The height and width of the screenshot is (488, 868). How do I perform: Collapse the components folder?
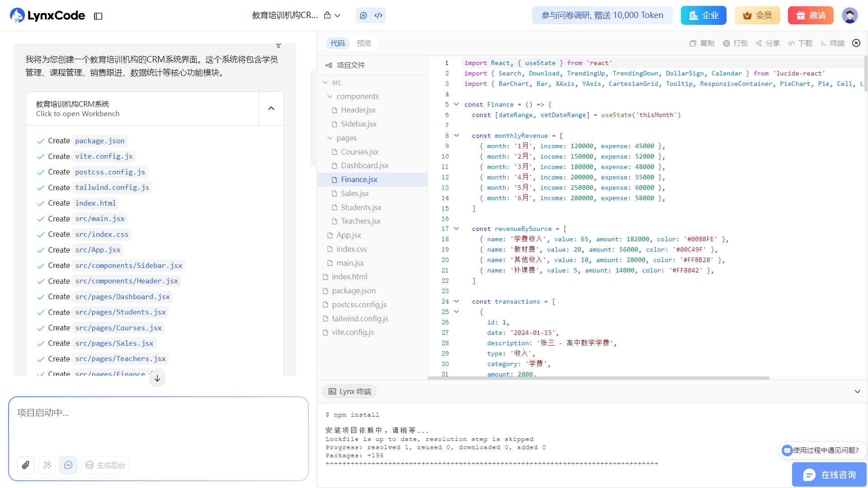330,96
